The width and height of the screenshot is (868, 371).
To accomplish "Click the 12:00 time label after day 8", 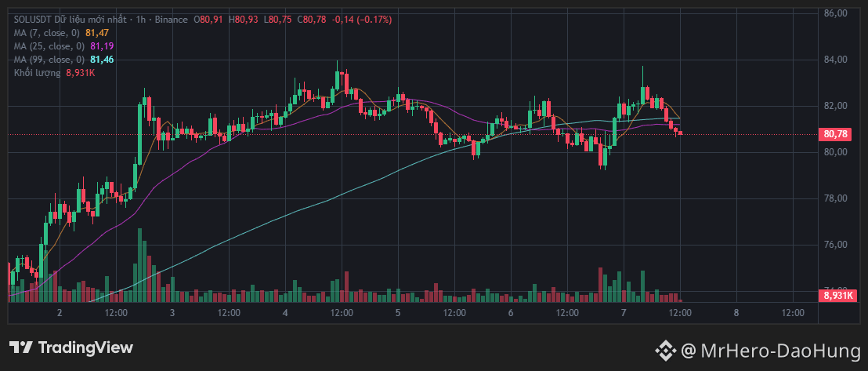I will coord(793,313).
